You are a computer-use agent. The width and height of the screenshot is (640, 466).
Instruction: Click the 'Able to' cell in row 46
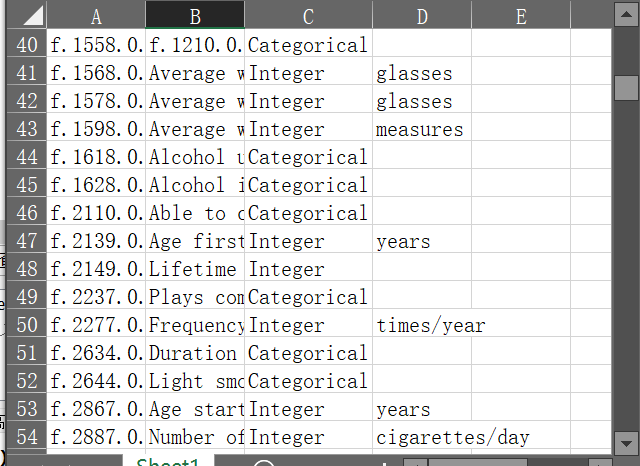coord(195,213)
